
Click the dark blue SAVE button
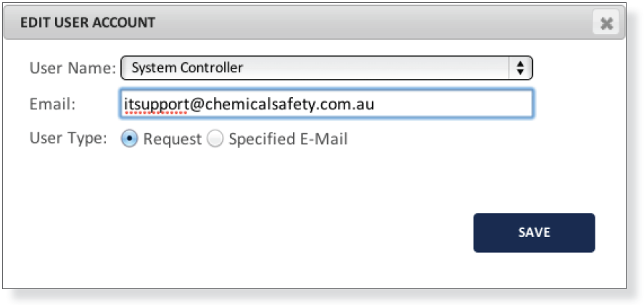click(x=534, y=233)
